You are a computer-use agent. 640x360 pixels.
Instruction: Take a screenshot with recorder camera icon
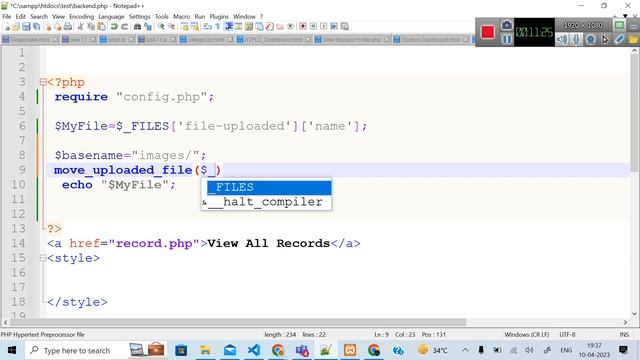507,25
